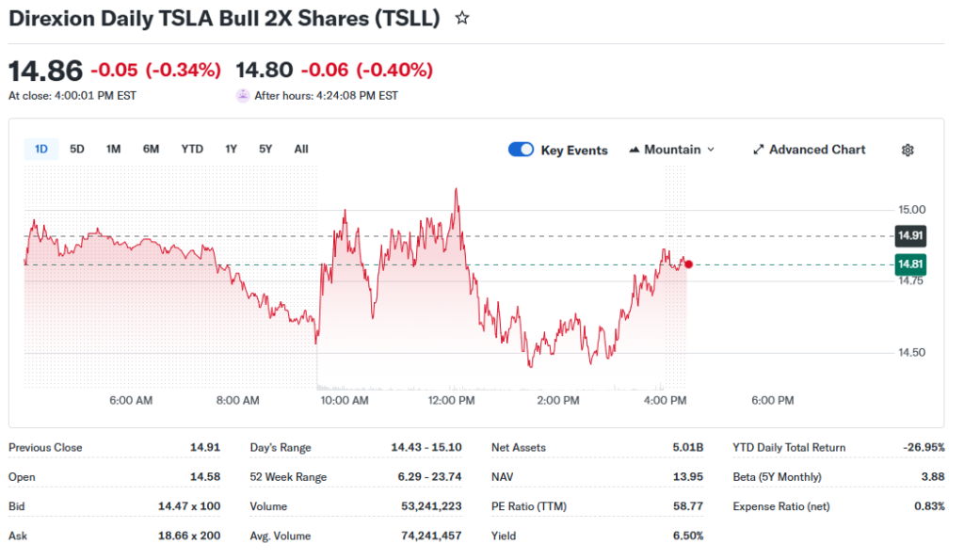
Task: Select the All time range
Action: click(x=300, y=149)
